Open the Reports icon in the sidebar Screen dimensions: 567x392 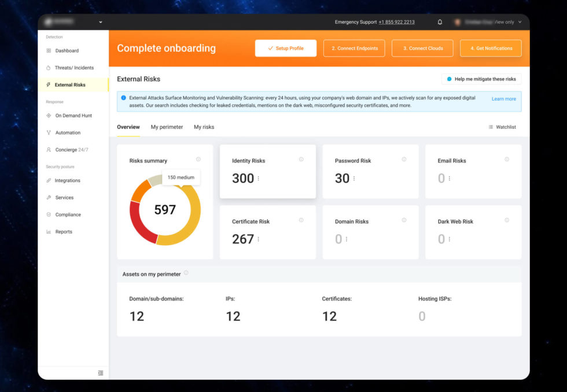pyautogui.click(x=49, y=231)
